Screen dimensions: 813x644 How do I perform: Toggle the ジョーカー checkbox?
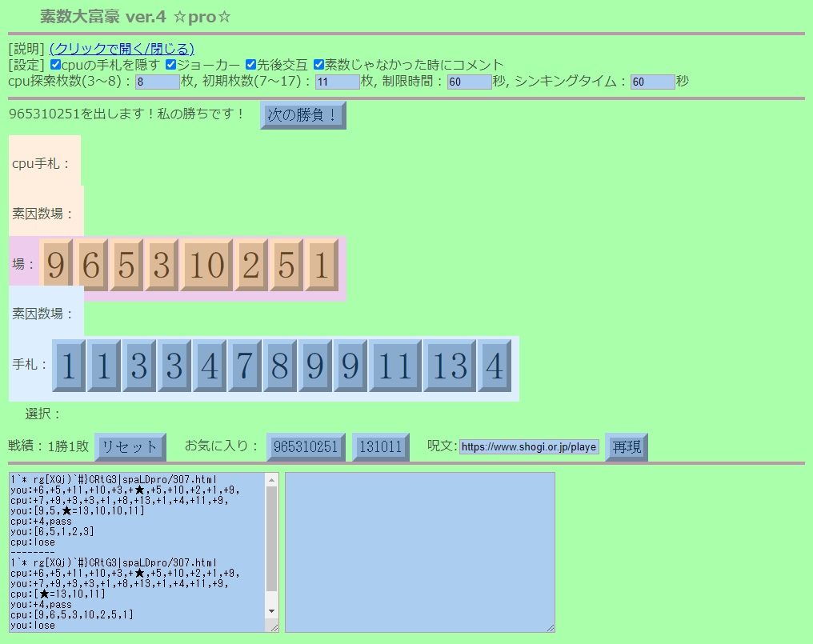coord(170,64)
